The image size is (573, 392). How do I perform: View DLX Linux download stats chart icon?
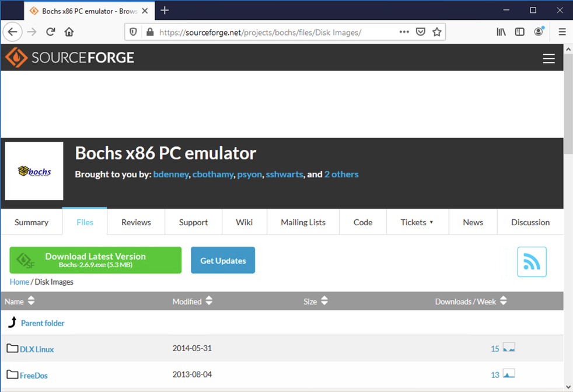pos(509,347)
